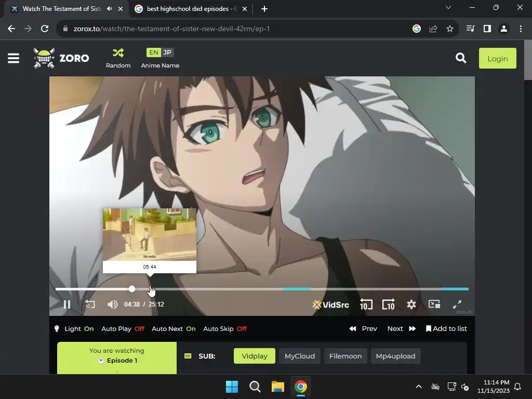Viewport: 532px width, 399px height.
Task: Click Chrome icon in taskbar
Action: click(x=301, y=387)
